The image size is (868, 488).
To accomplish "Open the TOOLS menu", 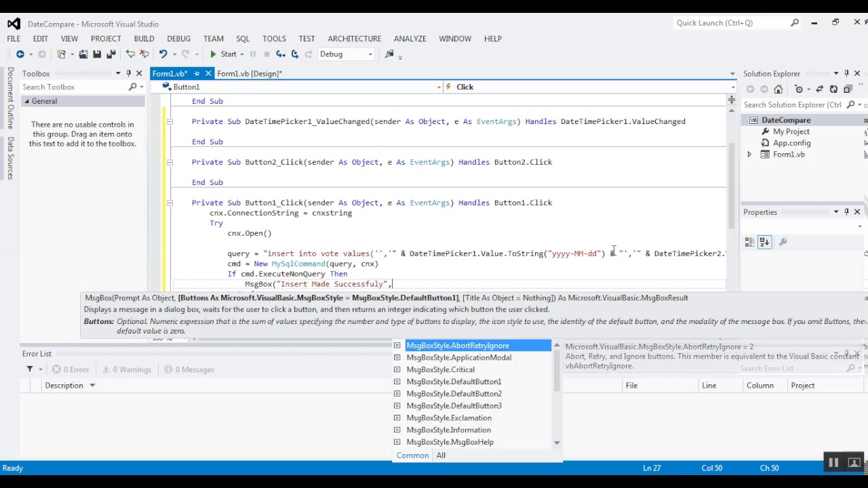I will pyautogui.click(x=275, y=39).
